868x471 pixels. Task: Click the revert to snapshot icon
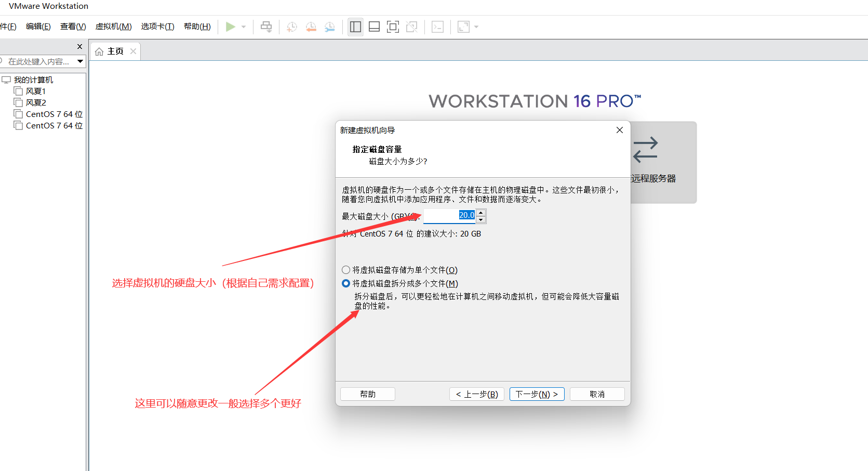(x=311, y=27)
